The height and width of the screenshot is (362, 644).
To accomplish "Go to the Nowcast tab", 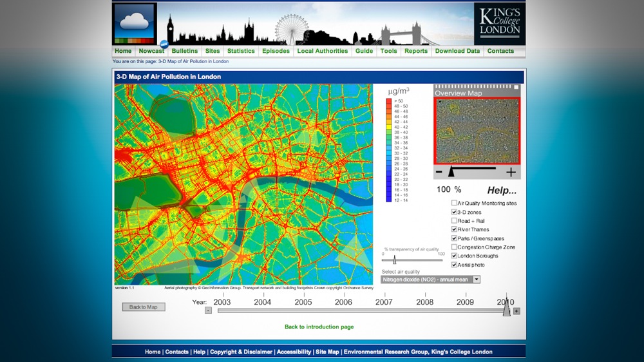I will pyautogui.click(x=151, y=51).
